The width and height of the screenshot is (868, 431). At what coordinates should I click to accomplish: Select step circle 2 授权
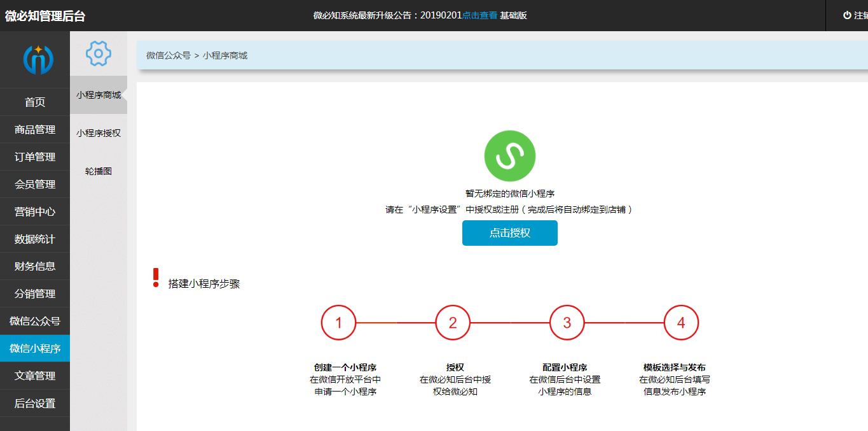pyautogui.click(x=453, y=322)
